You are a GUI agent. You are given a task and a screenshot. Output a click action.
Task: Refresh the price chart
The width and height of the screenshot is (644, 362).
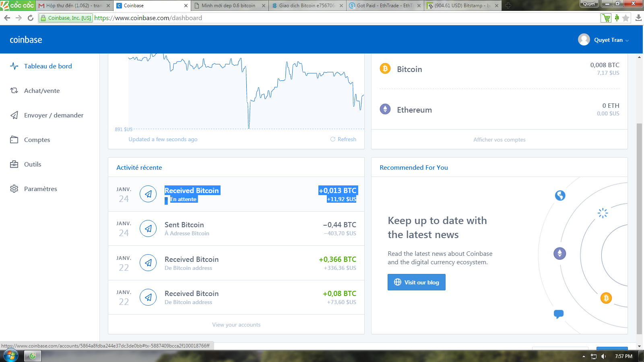343,139
